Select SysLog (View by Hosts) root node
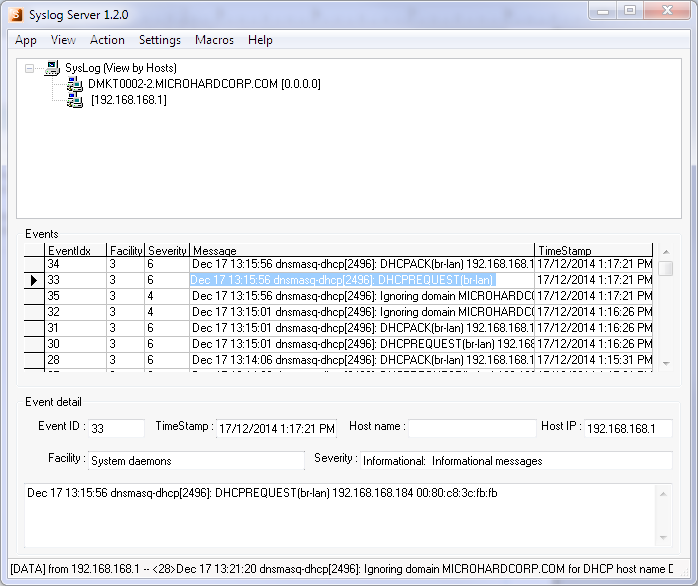This screenshot has height=586, width=698. [121, 68]
